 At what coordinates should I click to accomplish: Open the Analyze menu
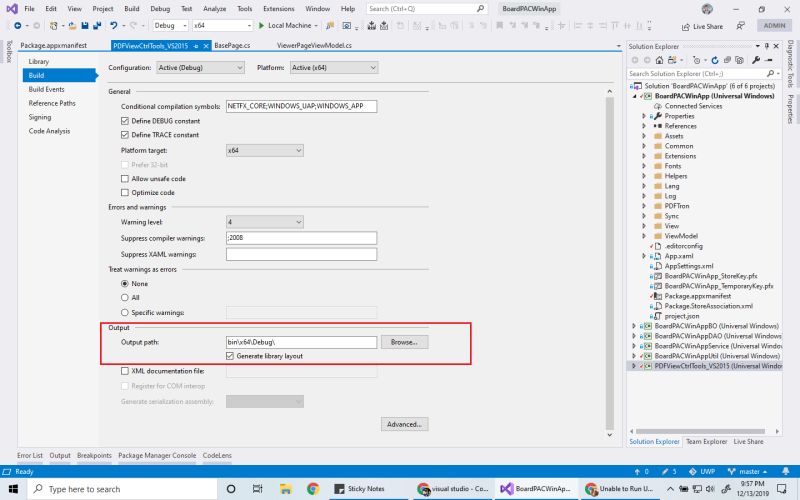pos(214,9)
